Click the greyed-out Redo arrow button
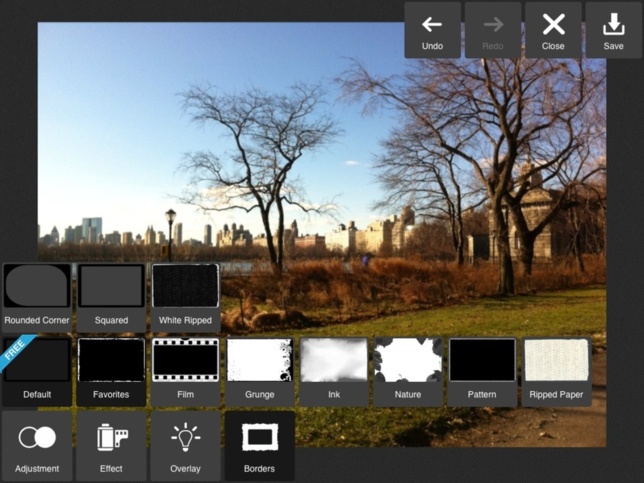 [493, 30]
